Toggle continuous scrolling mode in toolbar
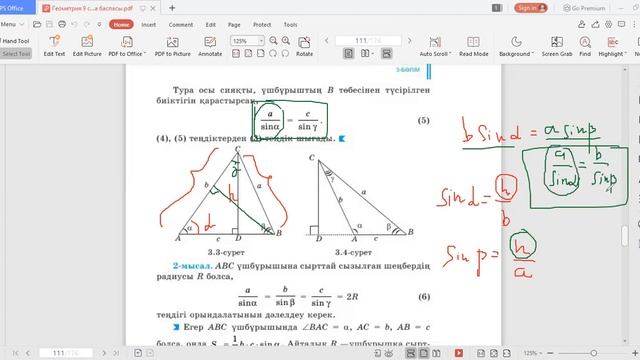640x360 pixels. pyautogui.click(x=386, y=53)
